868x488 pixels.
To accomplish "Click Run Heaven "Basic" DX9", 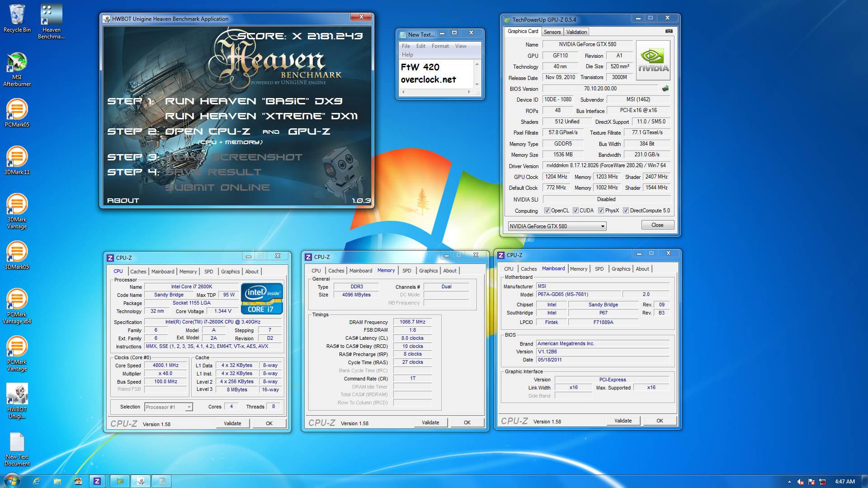I will (x=254, y=101).
